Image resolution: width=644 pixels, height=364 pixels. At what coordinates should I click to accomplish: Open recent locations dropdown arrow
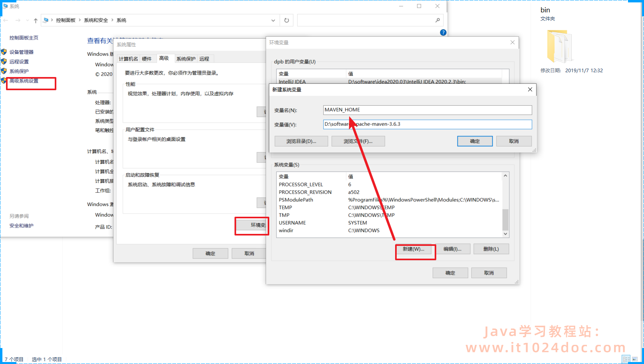click(x=27, y=20)
